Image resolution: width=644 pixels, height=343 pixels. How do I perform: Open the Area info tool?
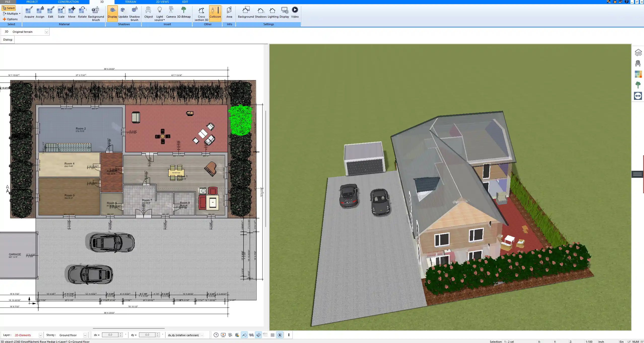pyautogui.click(x=229, y=13)
